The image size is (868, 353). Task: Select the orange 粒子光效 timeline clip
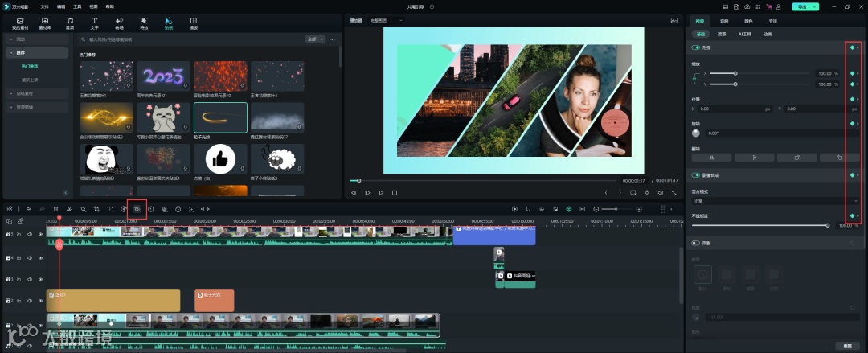[215, 301]
